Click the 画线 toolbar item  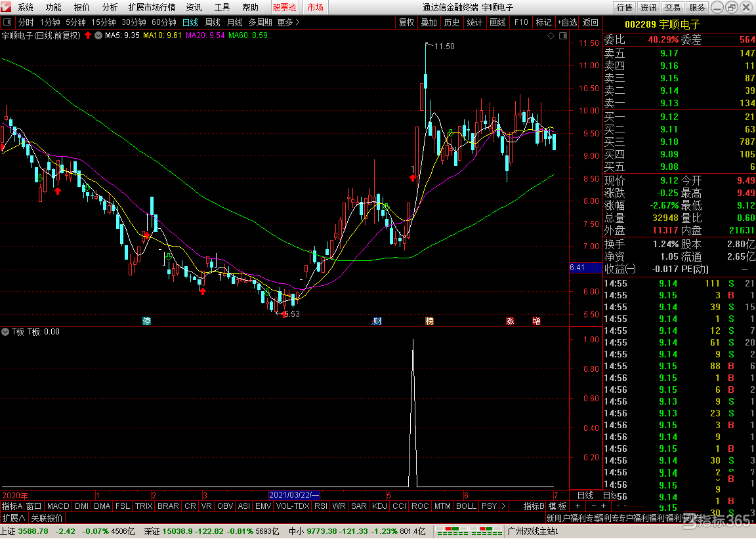[x=497, y=22]
